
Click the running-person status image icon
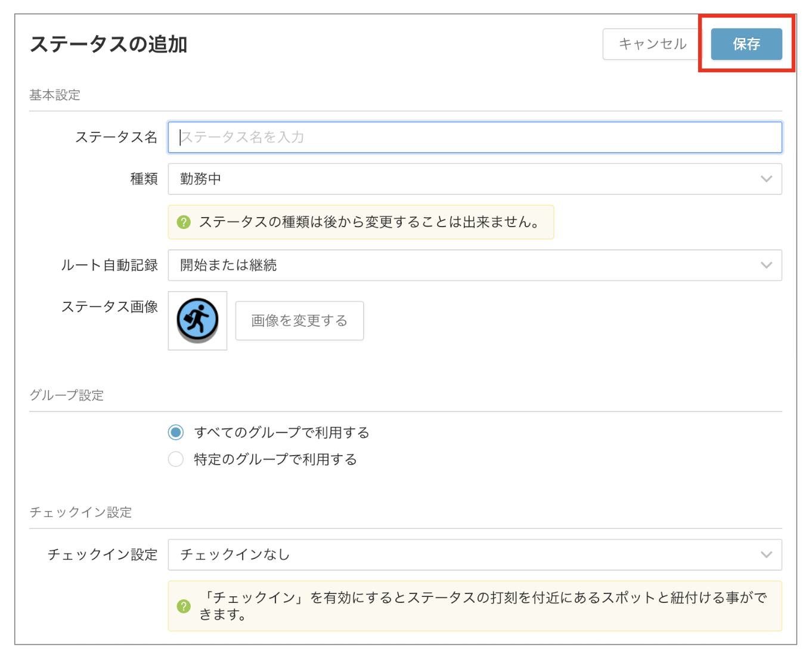click(197, 320)
